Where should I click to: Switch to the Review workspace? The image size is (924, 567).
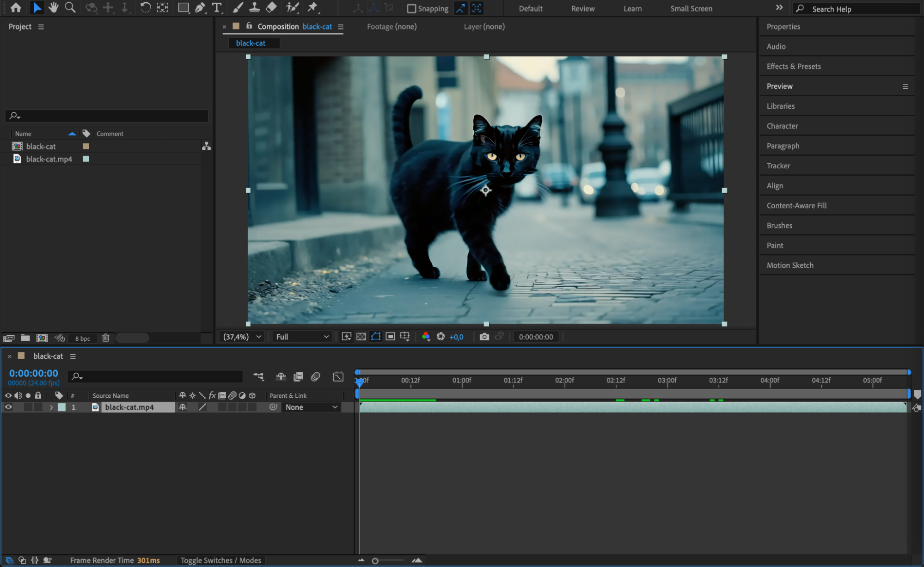(582, 8)
